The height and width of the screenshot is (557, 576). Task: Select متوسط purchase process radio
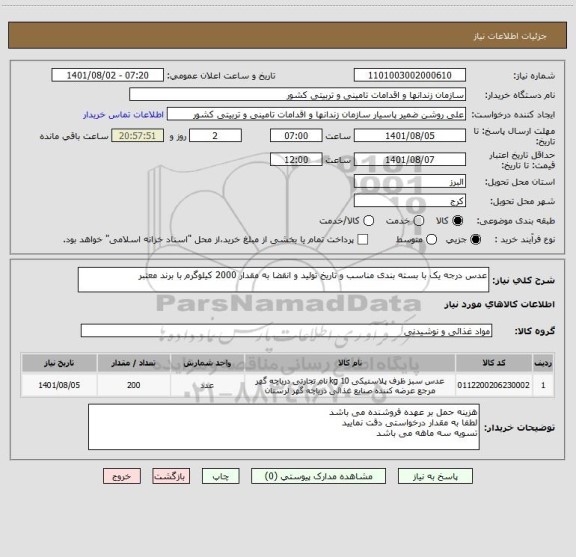[431, 240]
